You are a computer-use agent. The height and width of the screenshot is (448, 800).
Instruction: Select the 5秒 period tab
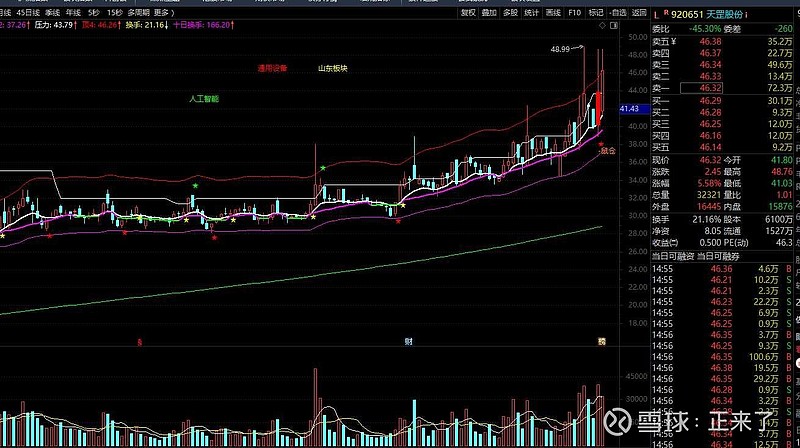pyautogui.click(x=94, y=13)
